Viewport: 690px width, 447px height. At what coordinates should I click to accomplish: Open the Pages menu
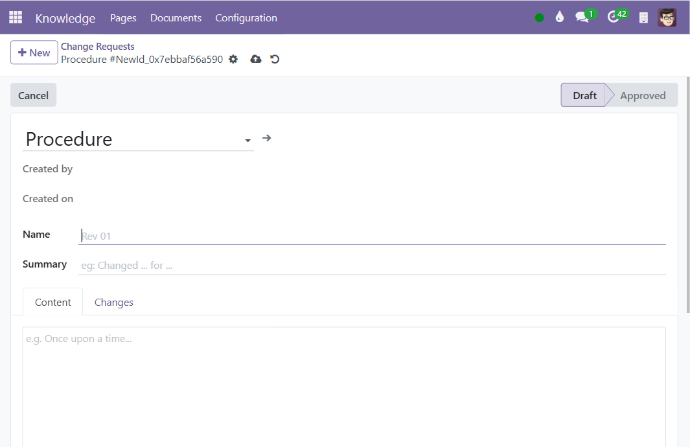coord(123,18)
